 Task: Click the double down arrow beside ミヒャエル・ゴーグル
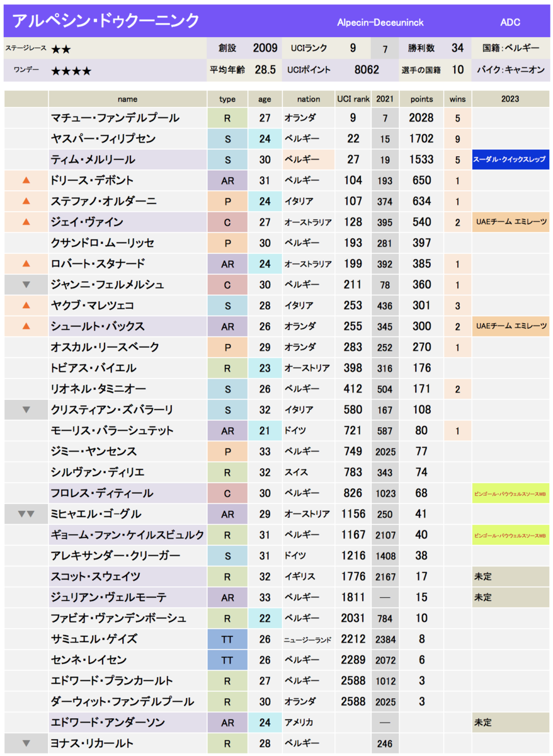click(26, 514)
